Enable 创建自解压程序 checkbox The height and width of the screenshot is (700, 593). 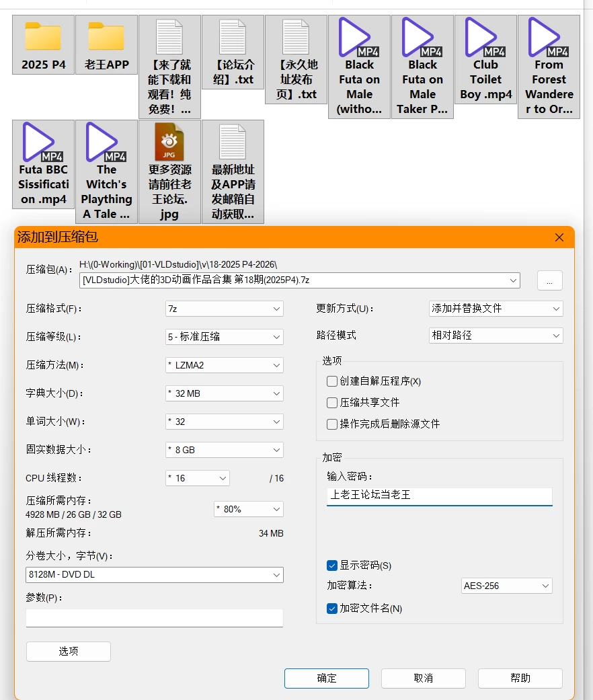coord(332,381)
